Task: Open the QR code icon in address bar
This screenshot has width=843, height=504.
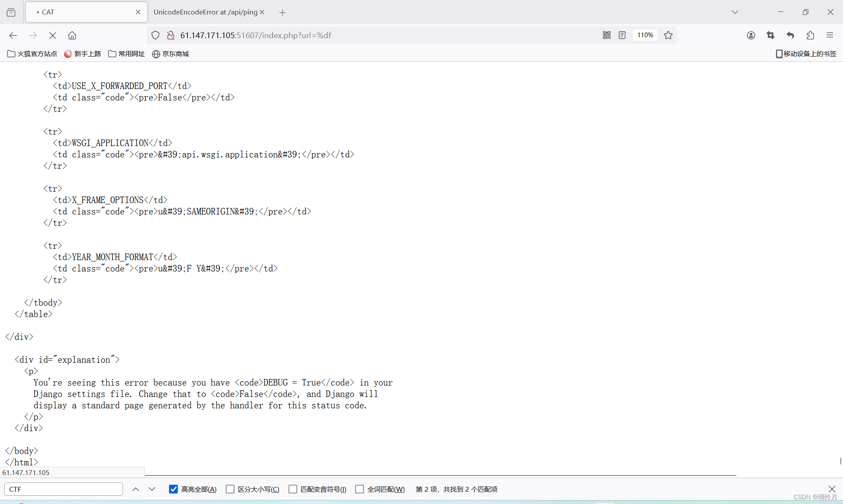Action: tap(607, 35)
